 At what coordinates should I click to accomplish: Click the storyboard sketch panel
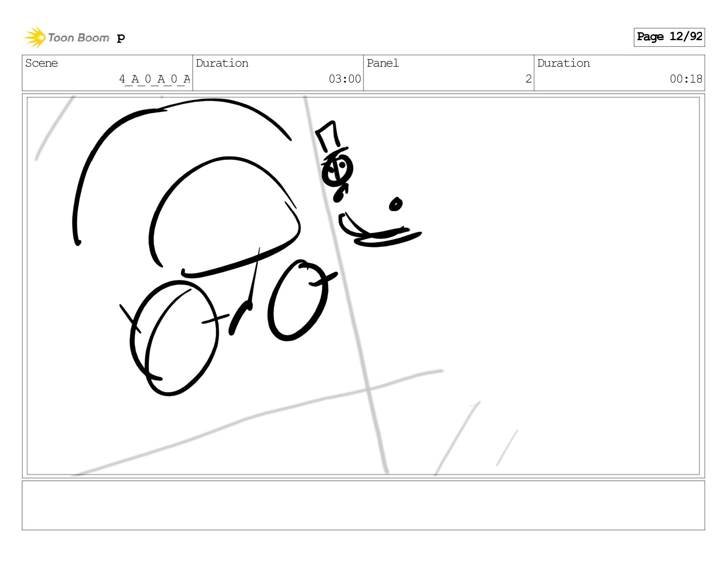pyautogui.click(x=363, y=286)
